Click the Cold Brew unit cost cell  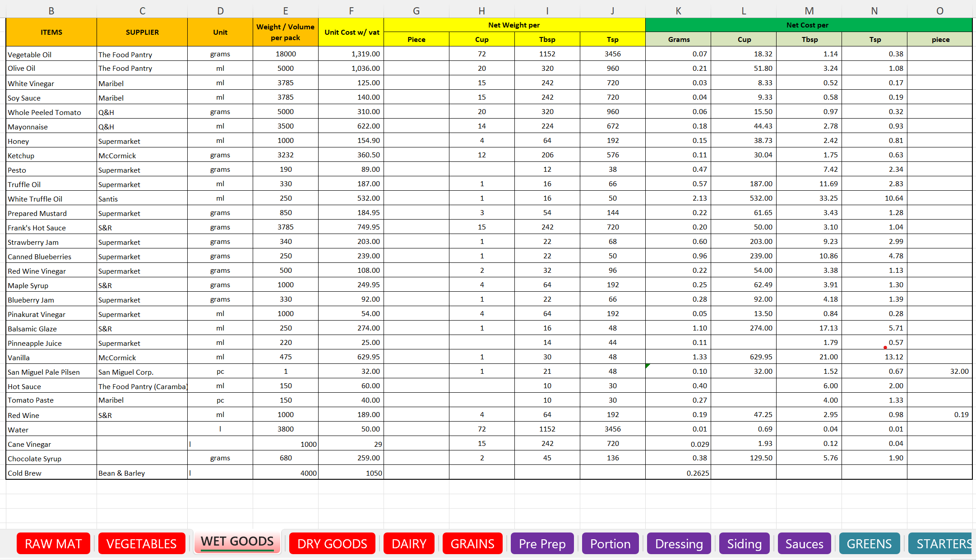pos(351,473)
